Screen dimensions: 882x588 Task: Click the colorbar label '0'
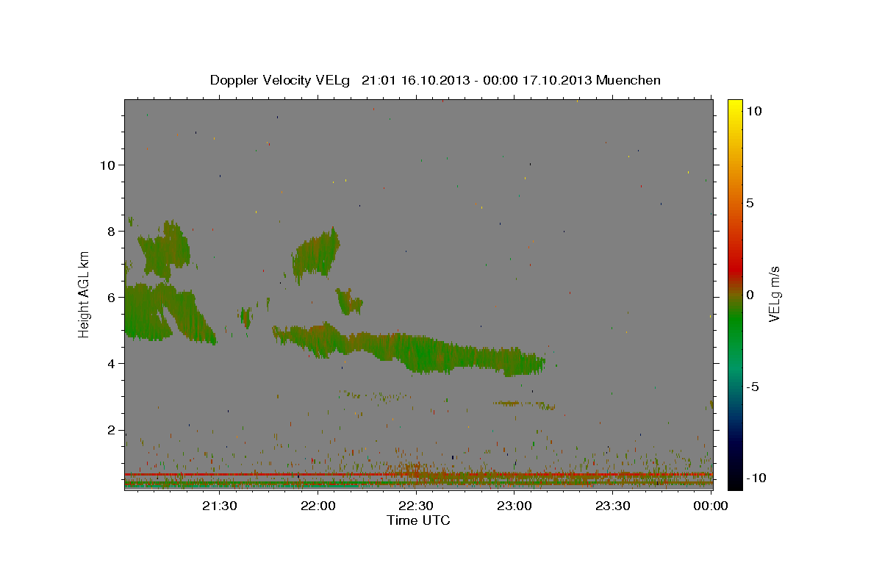point(750,295)
